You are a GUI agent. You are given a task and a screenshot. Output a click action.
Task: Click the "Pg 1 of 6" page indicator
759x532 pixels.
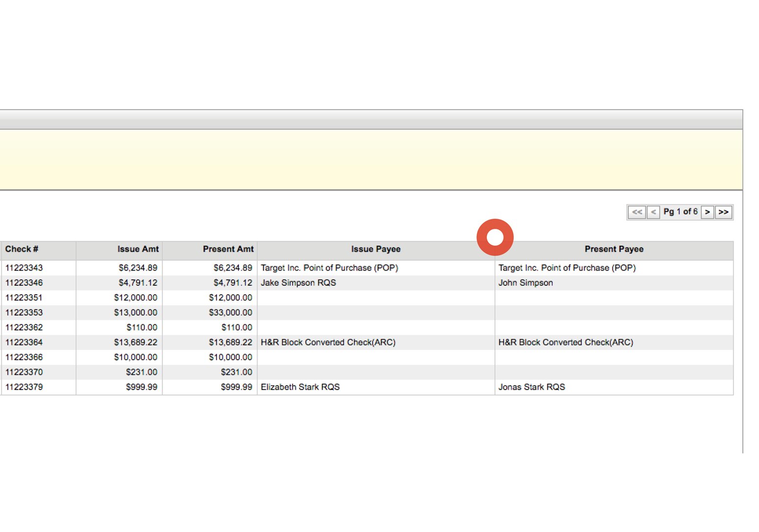click(x=681, y=211)
